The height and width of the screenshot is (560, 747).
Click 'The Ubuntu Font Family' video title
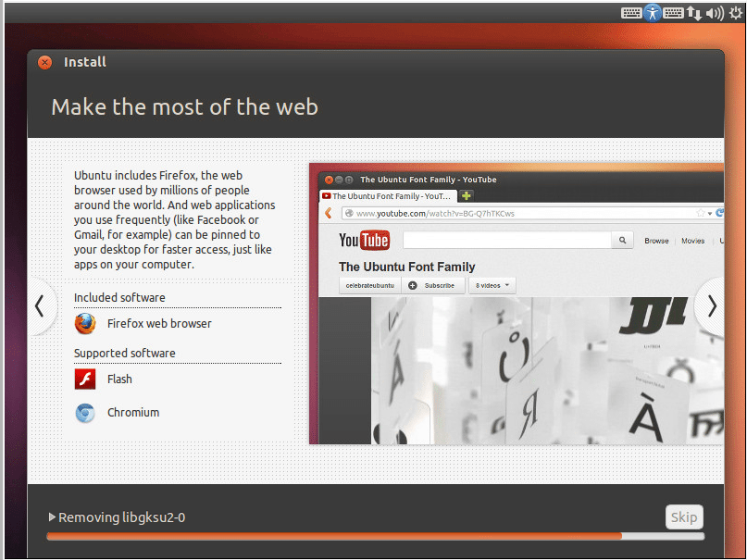pos(407,268)
